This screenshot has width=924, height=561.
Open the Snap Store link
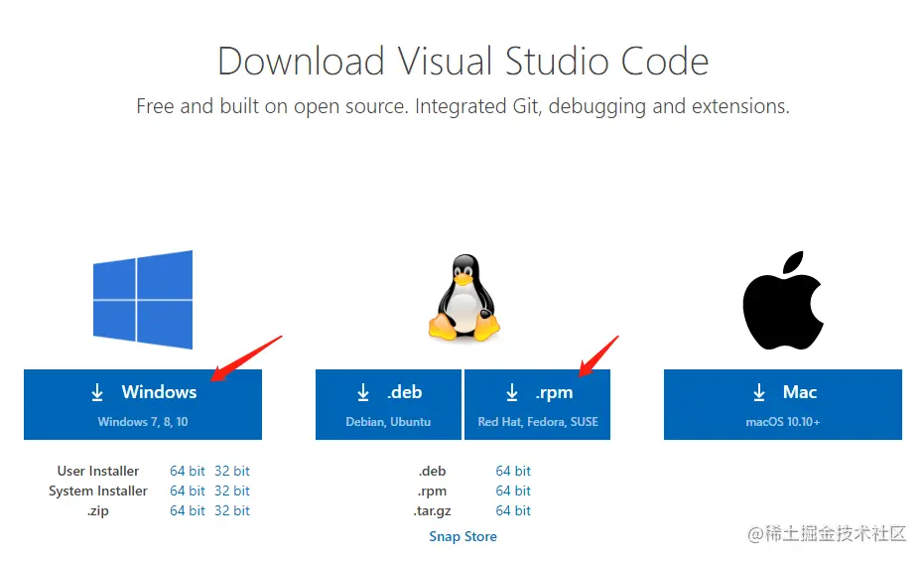pyautogui.click(x=462, y=536)
